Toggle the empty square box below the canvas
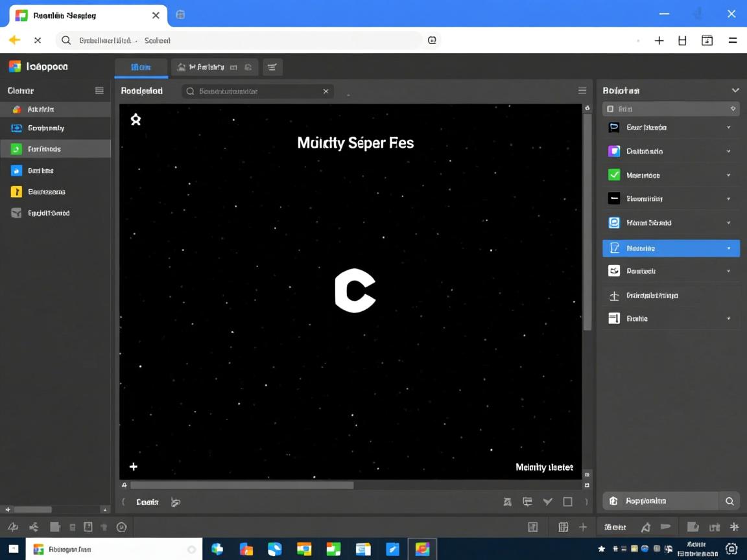 [x=567, y=502]
